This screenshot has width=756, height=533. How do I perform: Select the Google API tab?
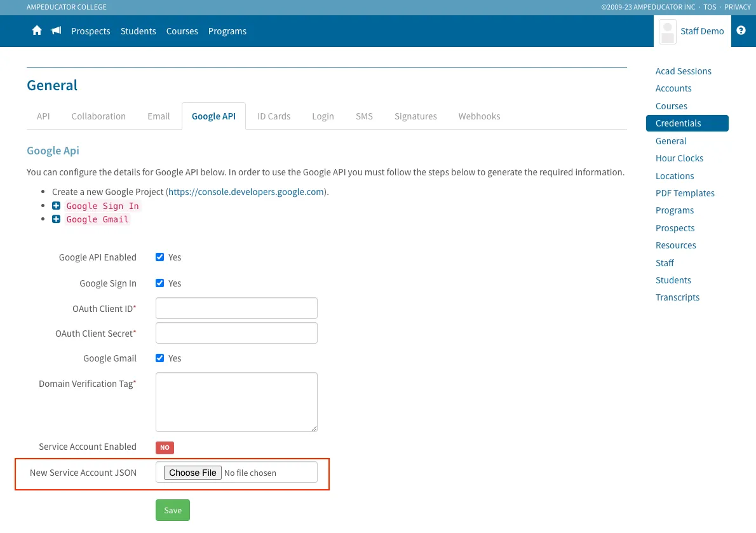pos(213,116)
